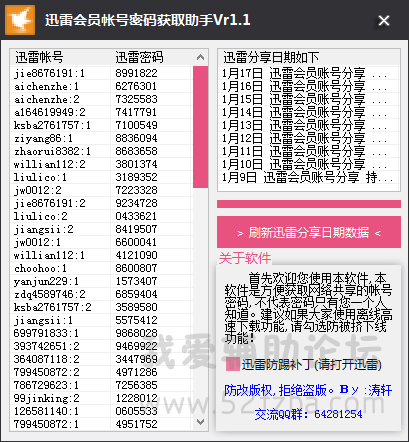Click the pink progress bar
Image resolution: width=409 pixels, height=442 pixels.
(x=309, y=204)
